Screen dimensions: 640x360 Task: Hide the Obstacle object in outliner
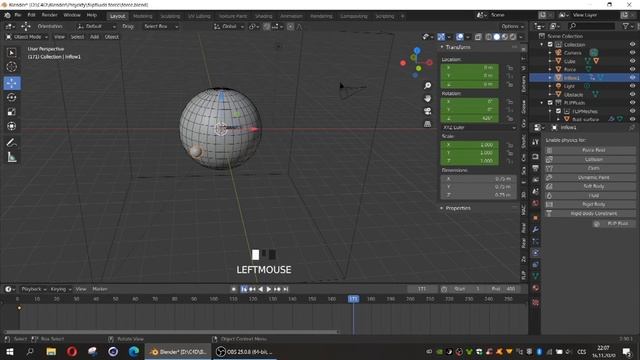pyautogui.click(x=632, y=94)
